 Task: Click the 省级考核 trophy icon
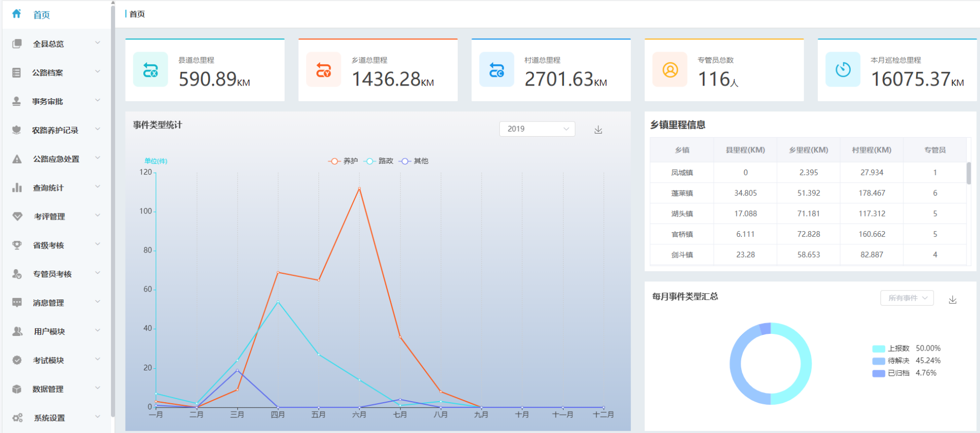[x=17, y=245]
